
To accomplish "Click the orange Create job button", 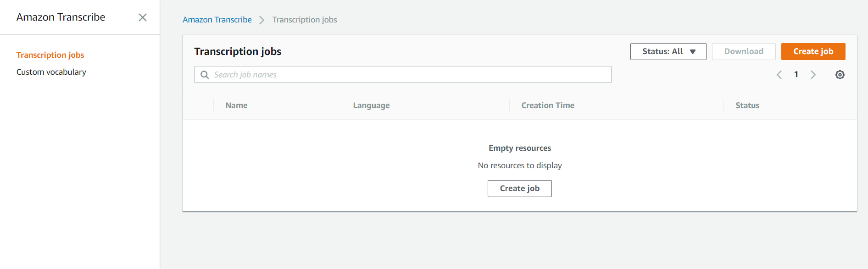I will pos(813,51).
